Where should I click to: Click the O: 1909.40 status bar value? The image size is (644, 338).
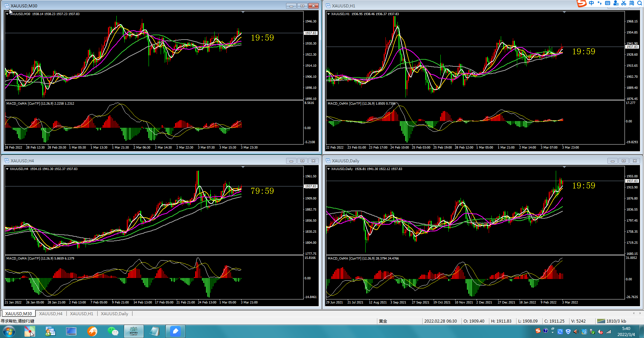point(474,321)
